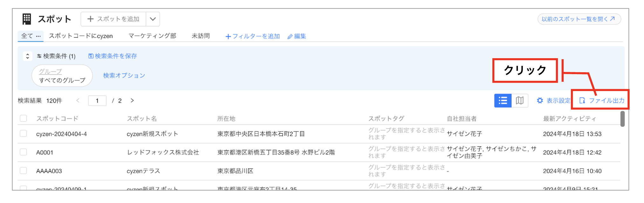Switch to list view icon

click(503, 101)
